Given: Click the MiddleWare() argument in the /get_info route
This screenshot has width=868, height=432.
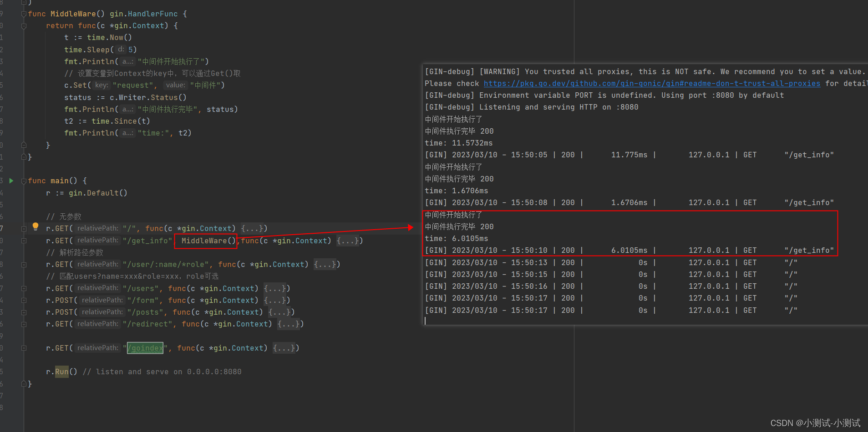Looking at the screenshot, I should (208, 241).
